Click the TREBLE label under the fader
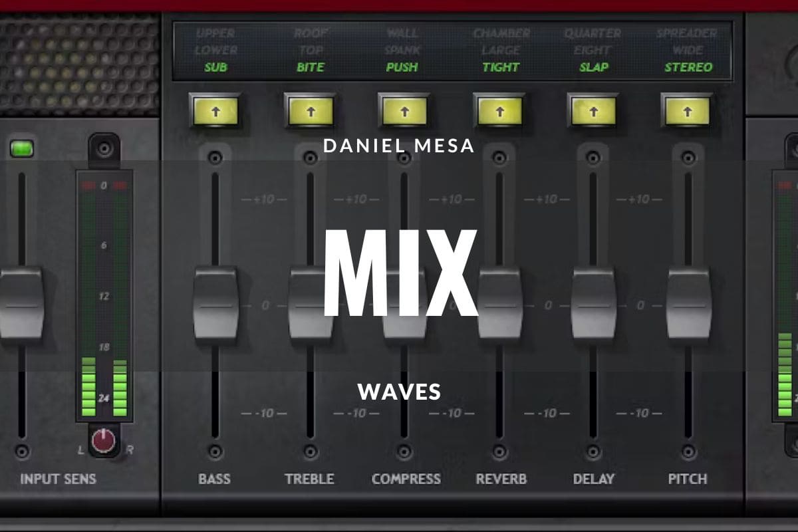798x532 pixels. point(309,479)
